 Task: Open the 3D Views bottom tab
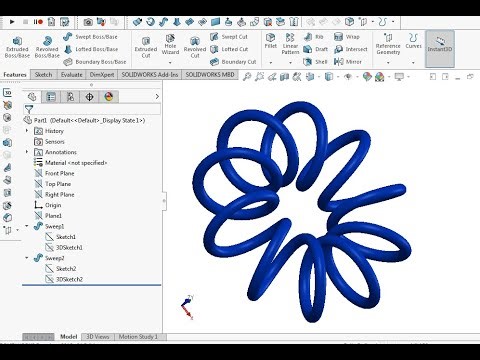(97, 337)
